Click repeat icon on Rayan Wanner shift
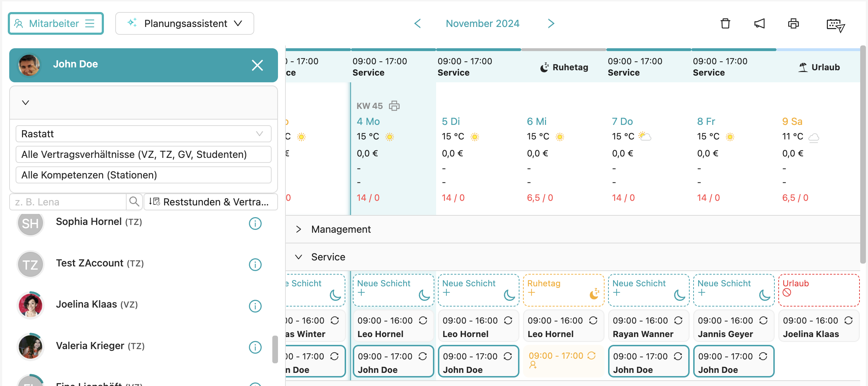 pos(678,320)
